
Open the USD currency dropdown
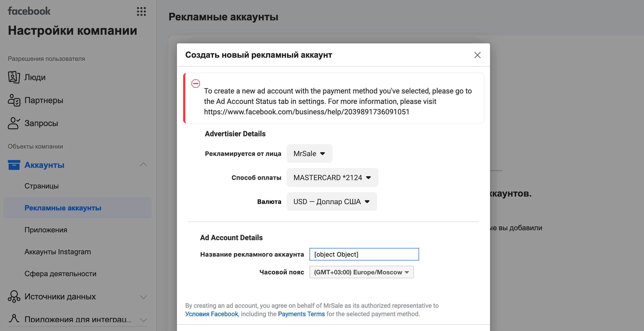click(332, 202)
